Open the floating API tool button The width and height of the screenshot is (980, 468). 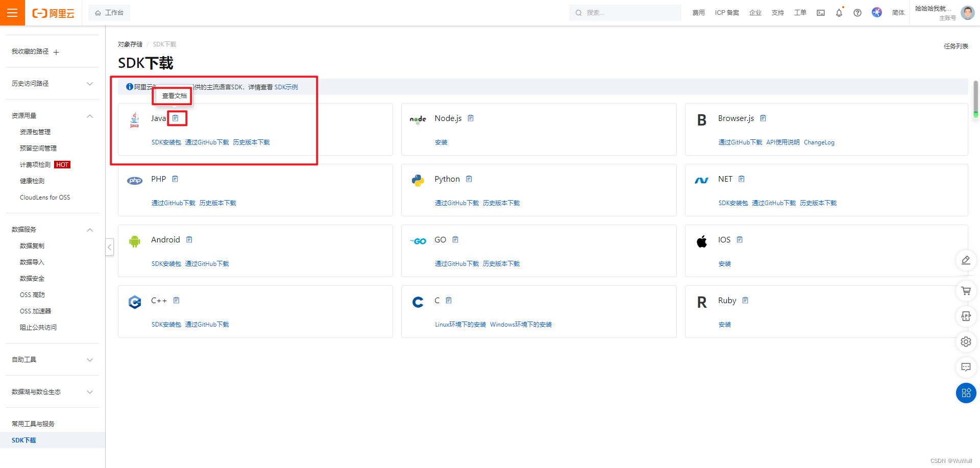pos(966,316)
